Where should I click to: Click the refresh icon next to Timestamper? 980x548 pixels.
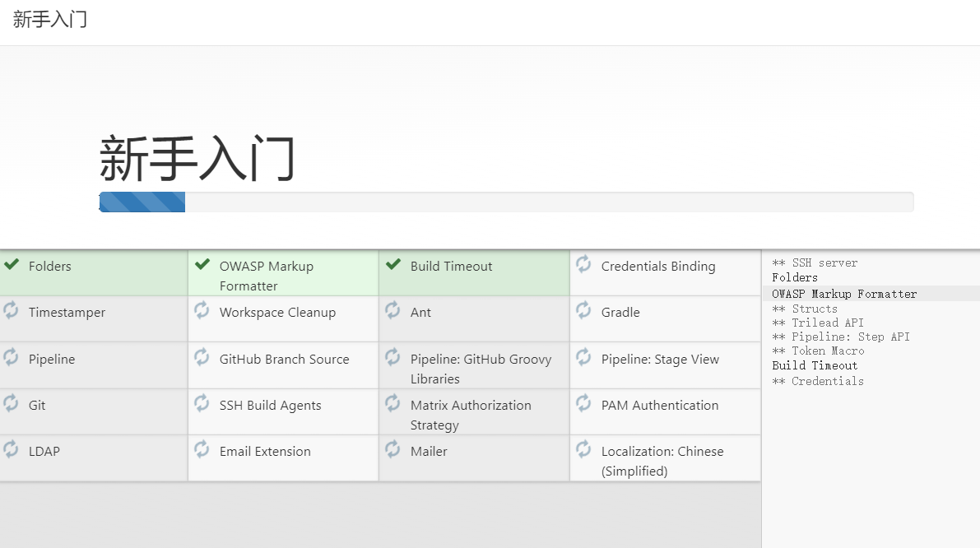point(12,310)
